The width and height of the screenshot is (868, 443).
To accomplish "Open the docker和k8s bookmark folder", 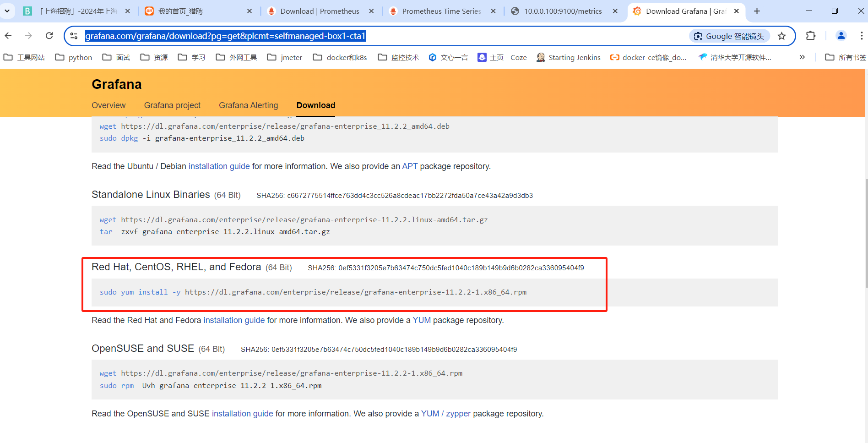I will [340, 57].
